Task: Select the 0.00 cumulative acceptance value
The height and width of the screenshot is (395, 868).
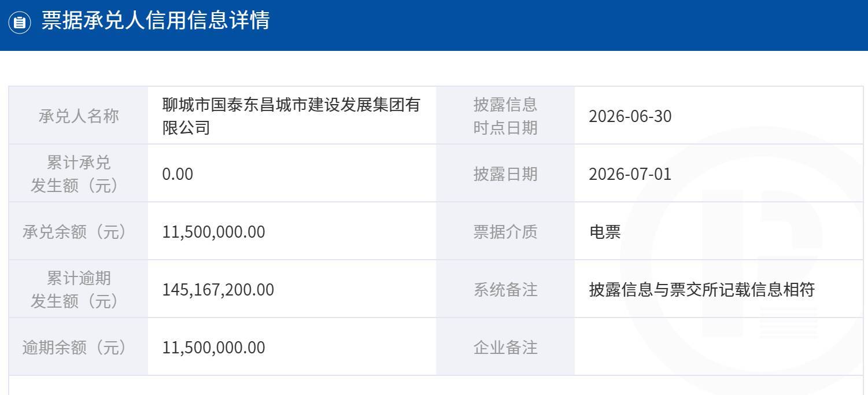Action: point(178,174)
